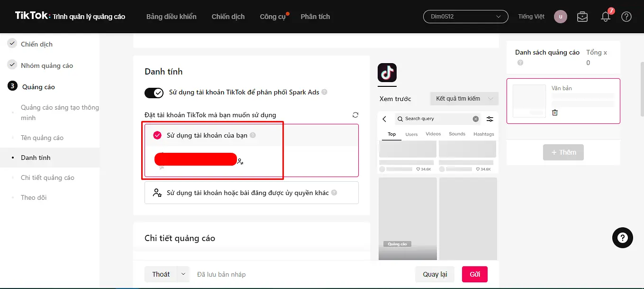Open Bảng điều khiển menu
This screenshot has height=289, width=644.
pos(172,17)
